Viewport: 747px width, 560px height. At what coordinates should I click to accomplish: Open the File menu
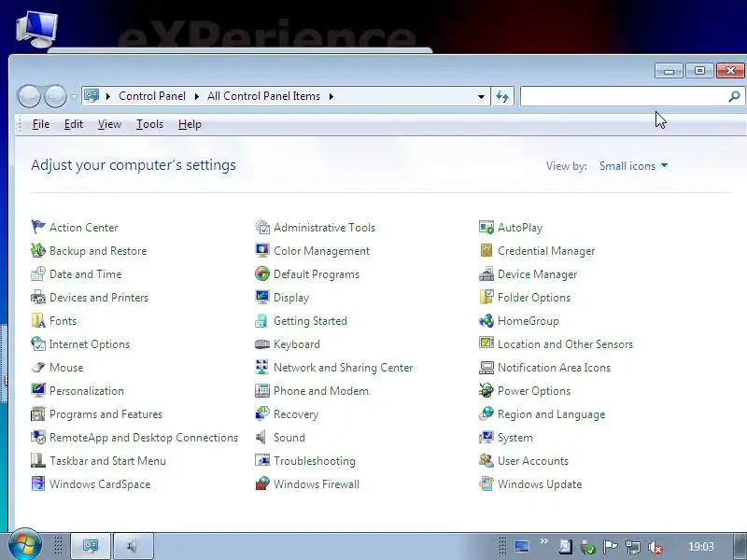pyautogui.click(x=41, y=124)
